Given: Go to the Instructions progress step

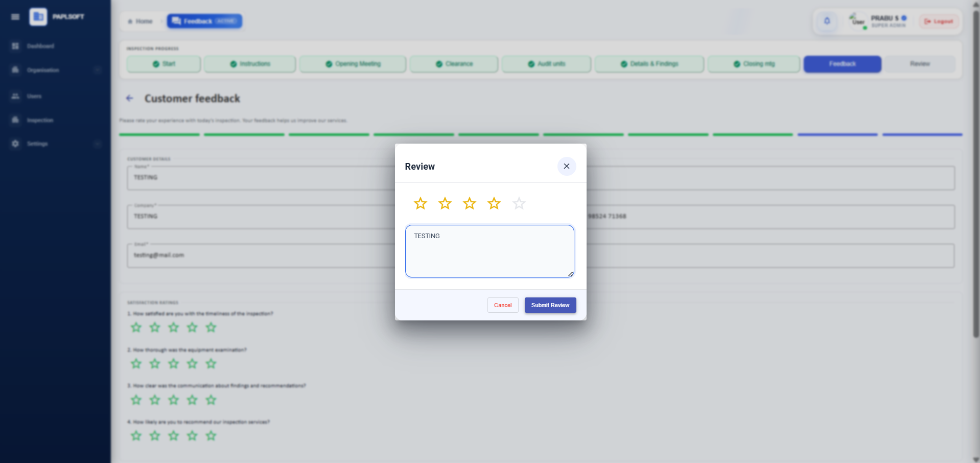Looking at the screenshot, I should pyautogui.click(x=250, y=64).
